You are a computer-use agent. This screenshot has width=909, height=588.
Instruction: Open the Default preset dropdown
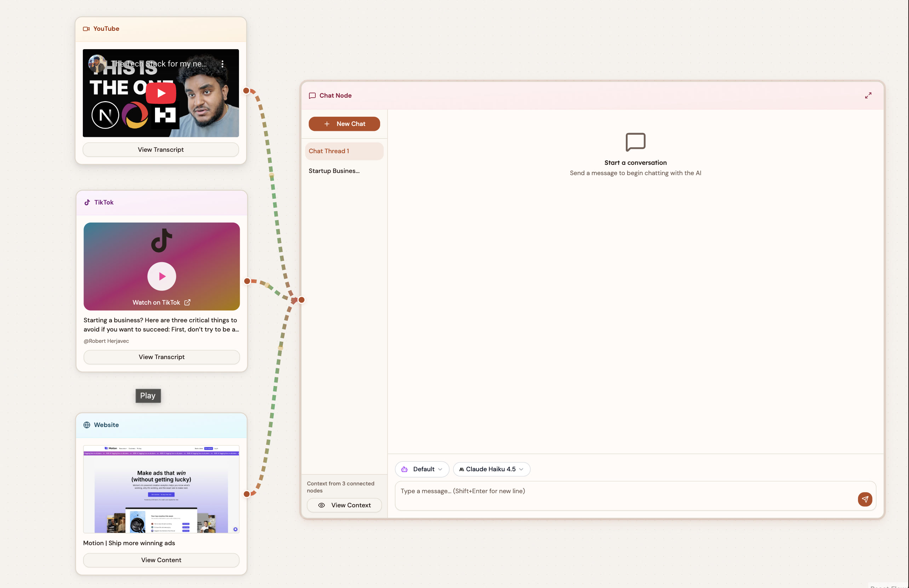[x=422, y=469]
